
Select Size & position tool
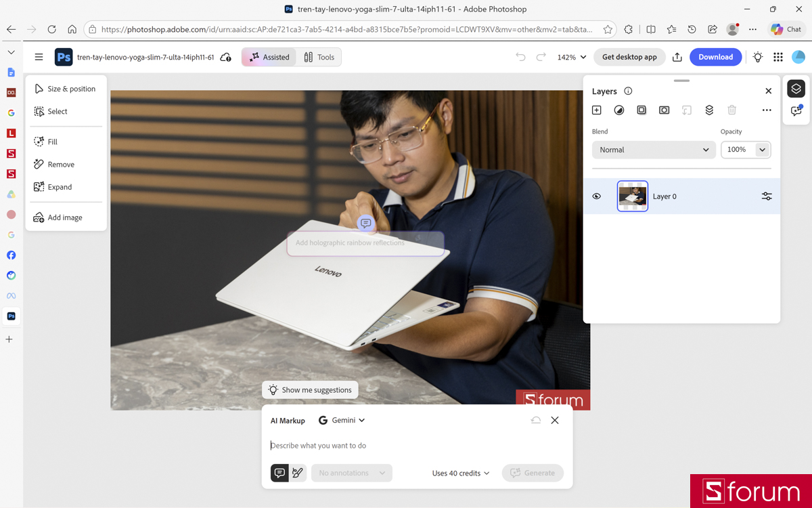tap(65, 89)
